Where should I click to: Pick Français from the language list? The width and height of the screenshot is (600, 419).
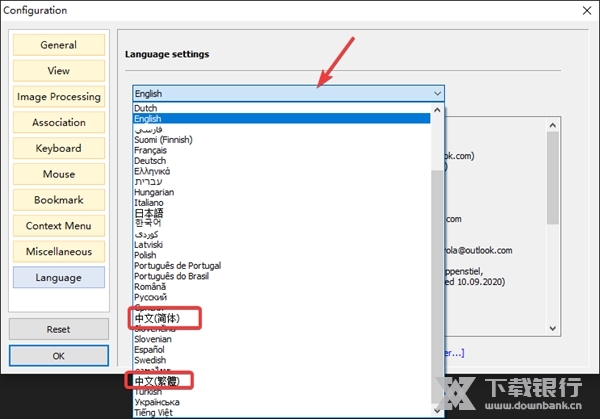pyautogui.click(x=151, y=150)
